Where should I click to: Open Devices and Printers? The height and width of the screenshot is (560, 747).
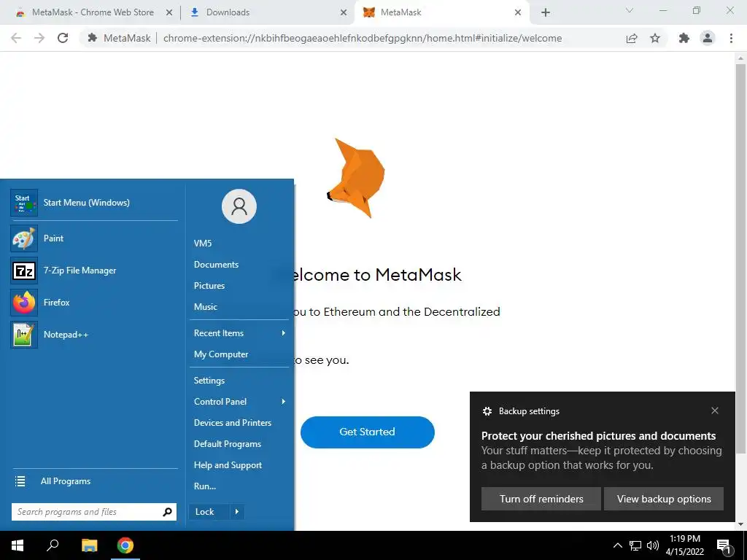[x=233, y=423]
